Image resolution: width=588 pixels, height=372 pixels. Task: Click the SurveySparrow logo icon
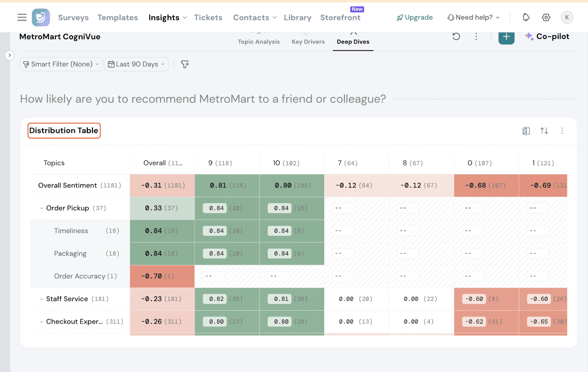click(x=41, y=17)
